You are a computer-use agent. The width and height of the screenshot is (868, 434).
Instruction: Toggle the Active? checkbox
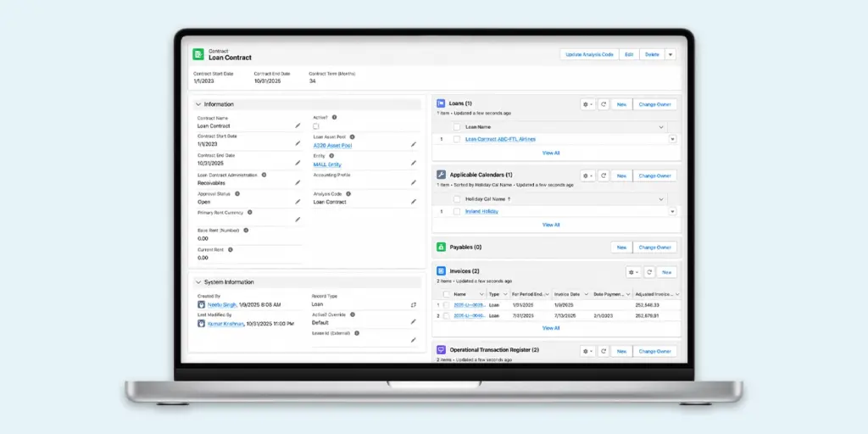click(316, 126)
